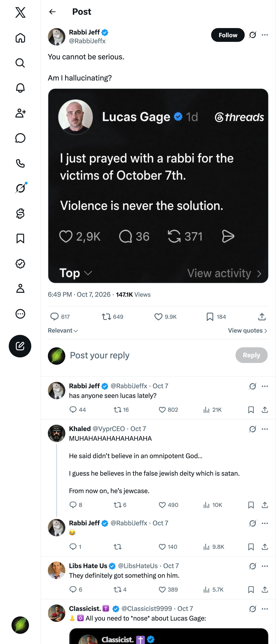
Task: Bookmark the main post showing 184
Action: 216,317
